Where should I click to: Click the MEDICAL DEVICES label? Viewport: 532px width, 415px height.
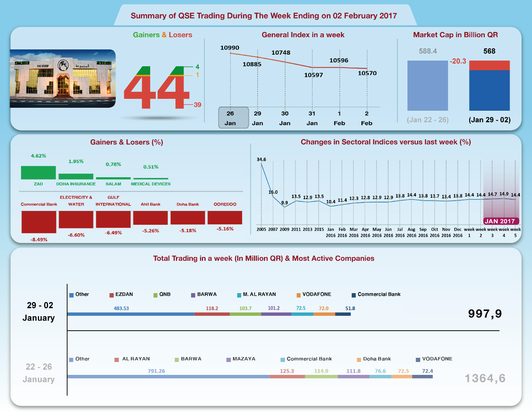pyautogui.click(x=151, y=184)
